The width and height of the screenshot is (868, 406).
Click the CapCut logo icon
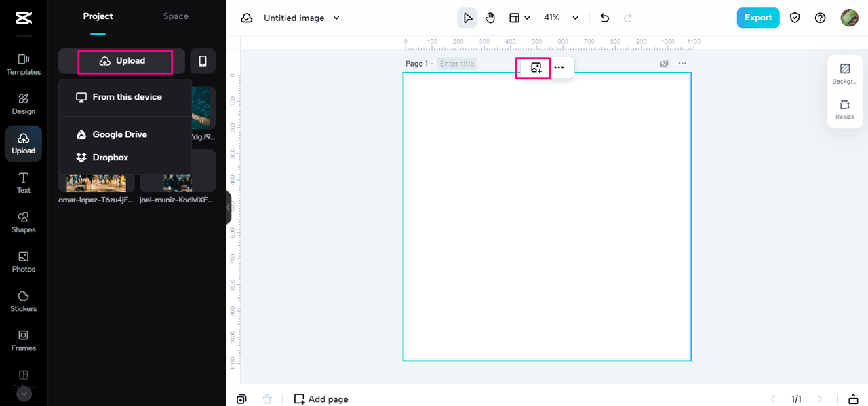tap(23, 18)
